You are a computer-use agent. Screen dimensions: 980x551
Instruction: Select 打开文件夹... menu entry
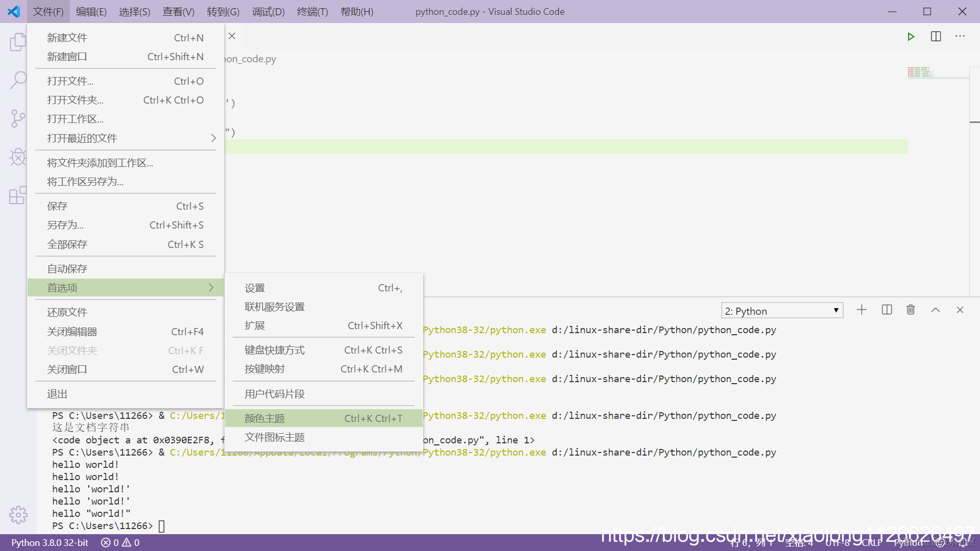[x=126, y=100]
